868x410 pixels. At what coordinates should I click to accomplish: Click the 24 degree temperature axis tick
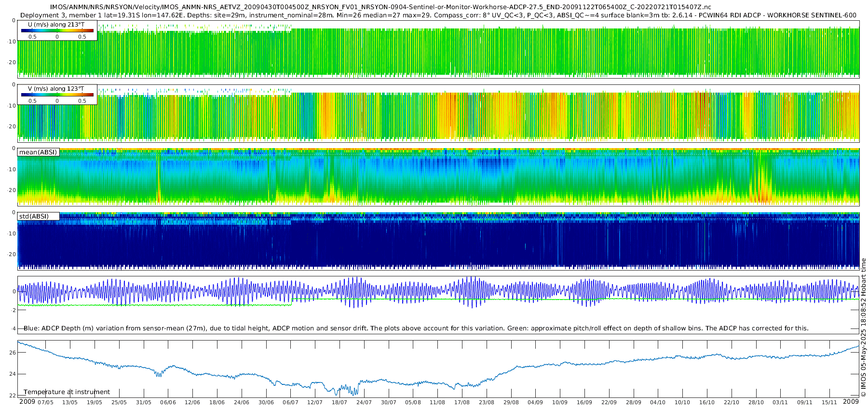(x=13, y=374)
